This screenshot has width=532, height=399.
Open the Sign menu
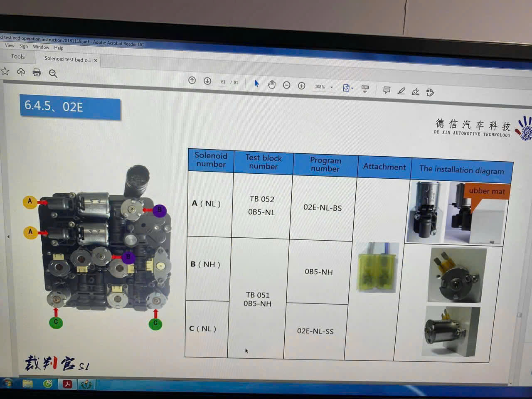(24, 46)
